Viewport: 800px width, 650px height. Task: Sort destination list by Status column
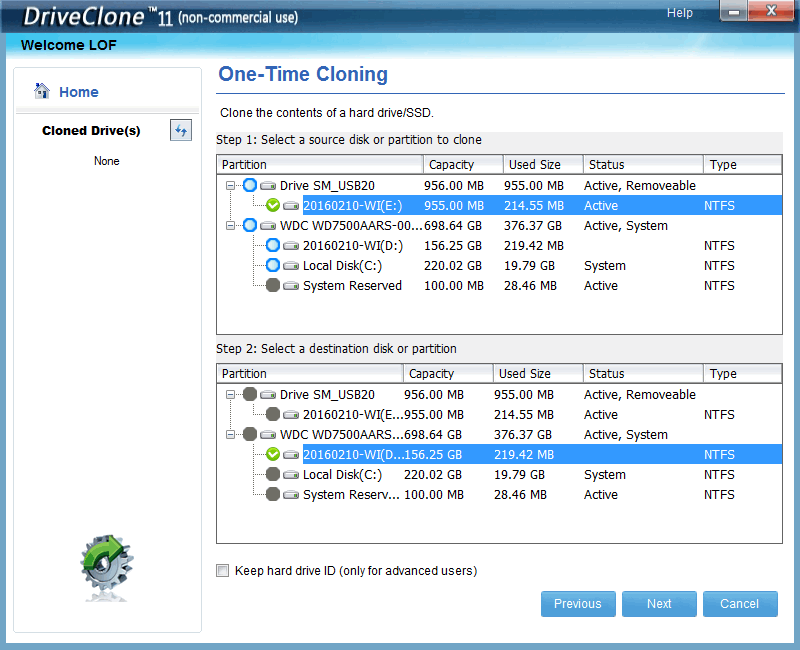tap(643, 373)
